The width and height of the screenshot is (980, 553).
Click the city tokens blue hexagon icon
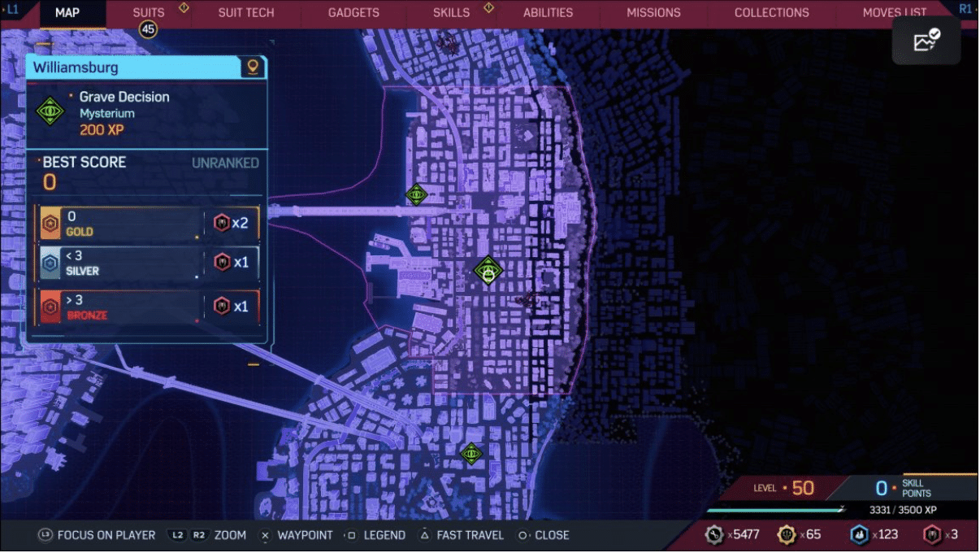[x=859, y=534]
